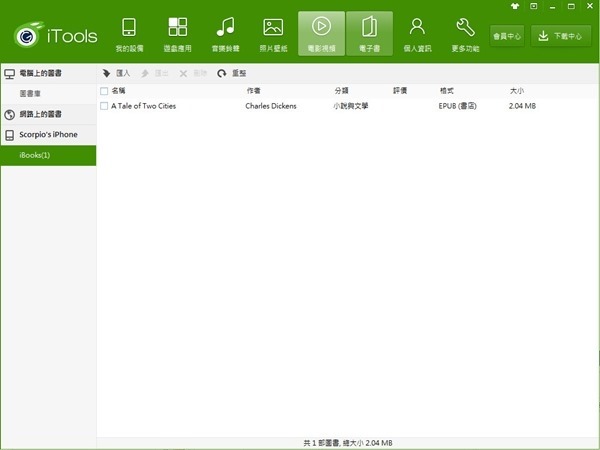Screen dimensions: 600x450
Task: Open 我的設備 (My Device) section
Action: coord(128,33)
